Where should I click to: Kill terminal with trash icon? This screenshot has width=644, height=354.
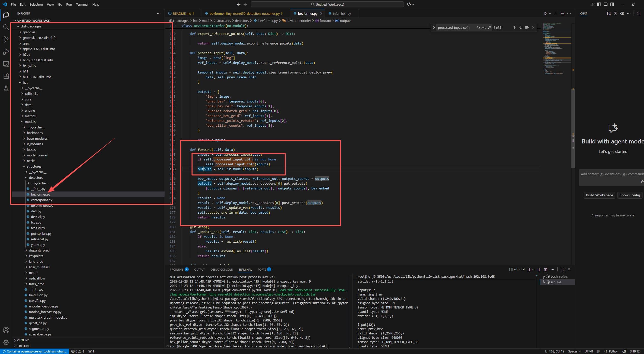(x=546, y=270)
